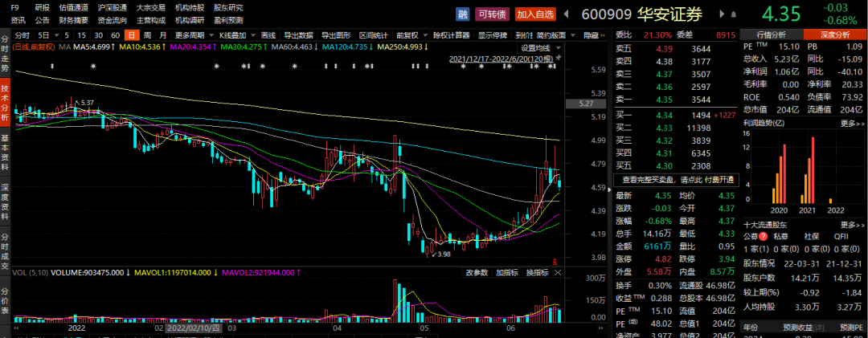Go to next stock with right arrow
This screenshot has width=868, height=338.
point(722,14)
